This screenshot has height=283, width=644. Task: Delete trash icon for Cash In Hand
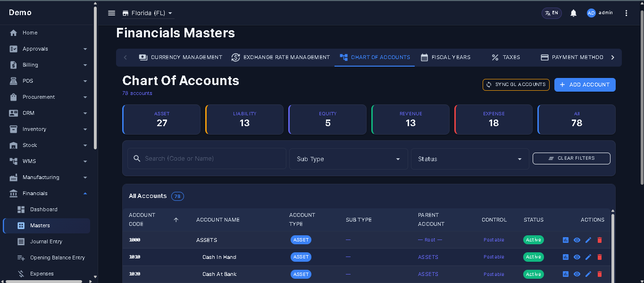pos(600,257)
